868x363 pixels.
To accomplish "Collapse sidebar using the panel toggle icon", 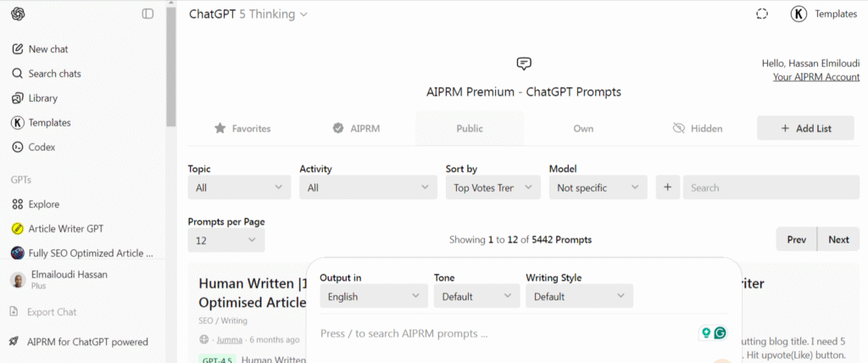I will 148,14.
